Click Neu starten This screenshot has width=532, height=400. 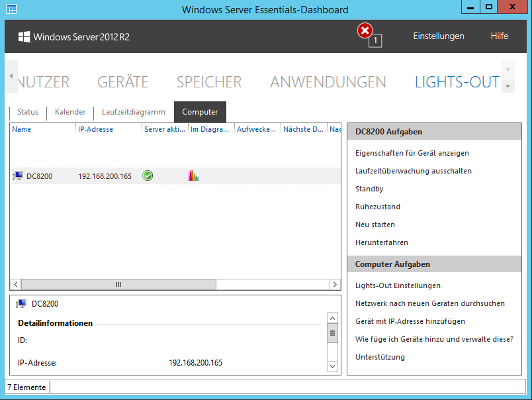coord(375,225)
